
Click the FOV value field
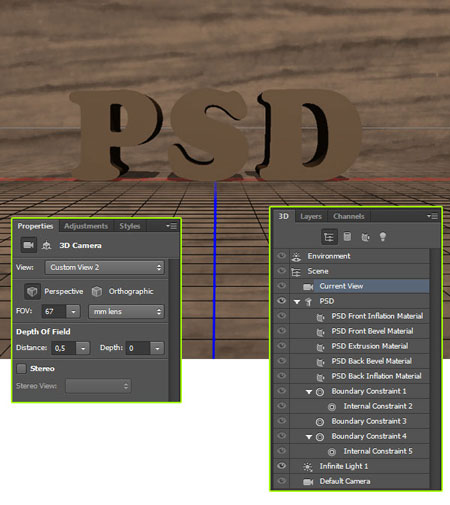click(54, 312)
